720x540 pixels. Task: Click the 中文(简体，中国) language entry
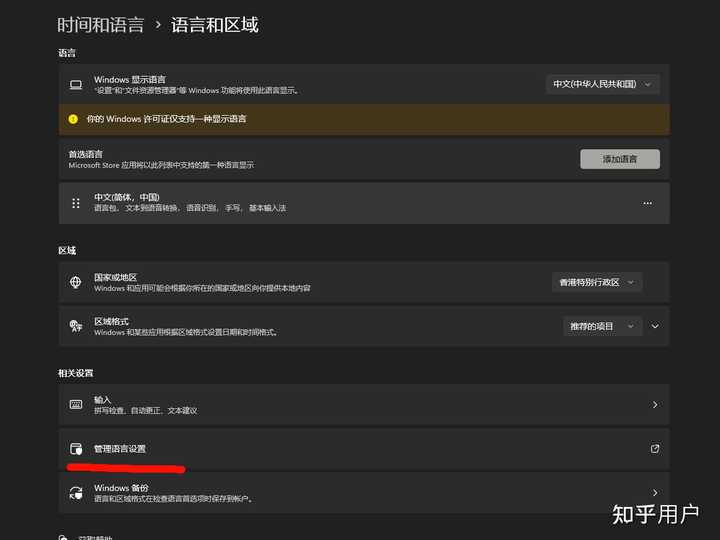point(364,203)
